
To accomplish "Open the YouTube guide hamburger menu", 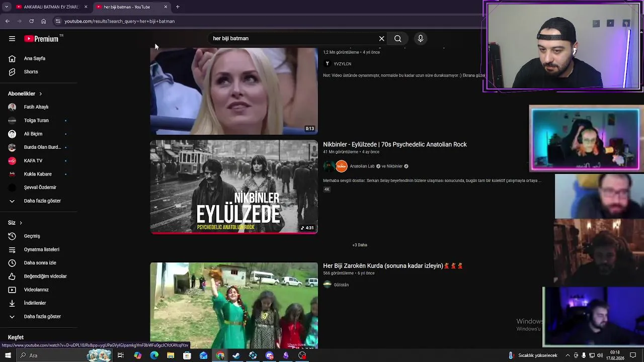I will coord(12,39).
